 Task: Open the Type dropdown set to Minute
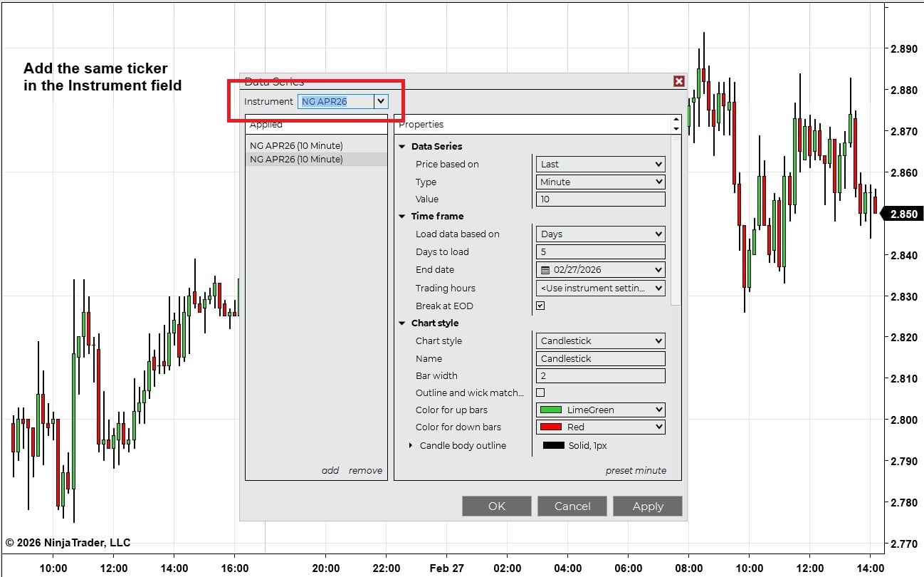pos(657,182)
